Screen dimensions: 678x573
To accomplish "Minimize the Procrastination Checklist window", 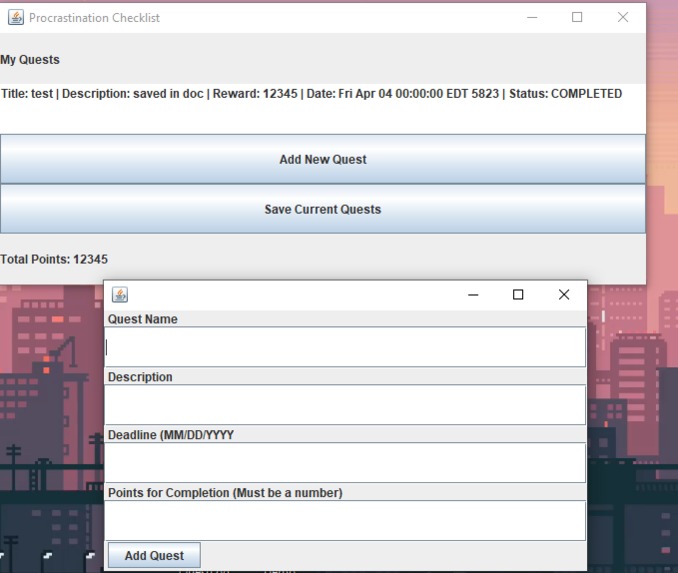I will pos(532,17).
